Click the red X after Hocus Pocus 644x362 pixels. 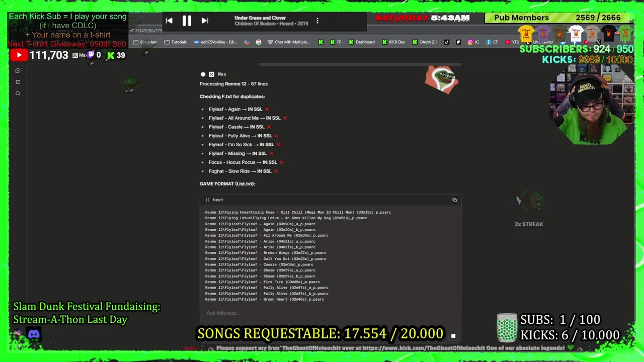click(281, 162)
